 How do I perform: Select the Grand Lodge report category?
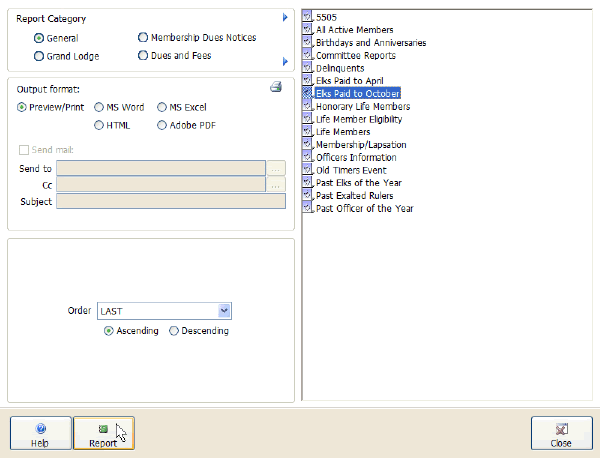coord(39,56)
